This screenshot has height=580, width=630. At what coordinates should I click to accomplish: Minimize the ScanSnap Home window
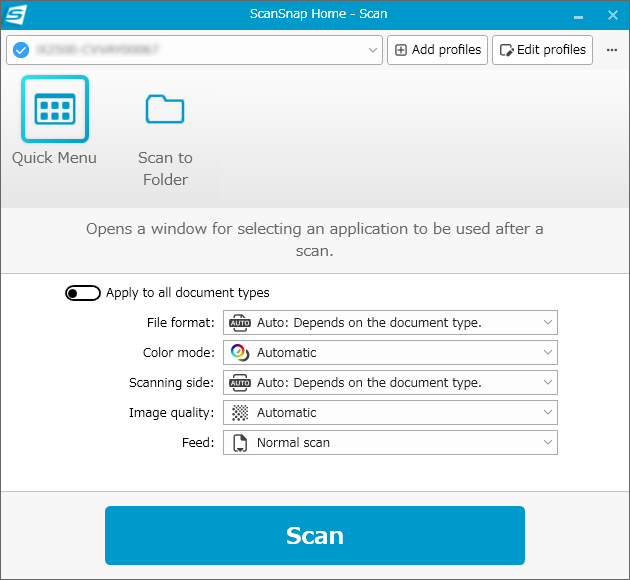pyautogui.click(x=578, y=16)
